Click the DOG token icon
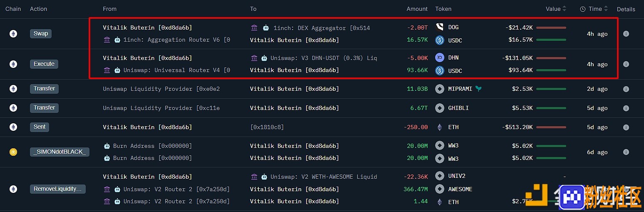Viewport: 644px width, 212px height. click(x=440, y=27)
